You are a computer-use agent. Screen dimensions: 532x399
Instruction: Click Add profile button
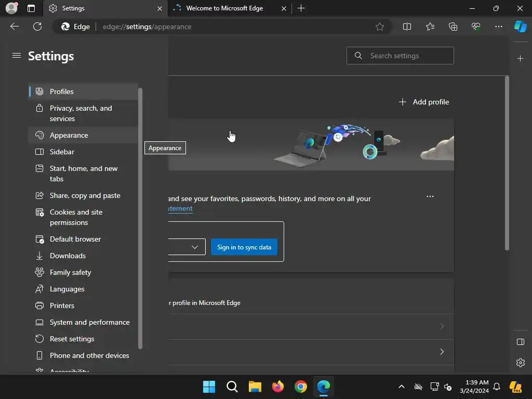point(424,102)
